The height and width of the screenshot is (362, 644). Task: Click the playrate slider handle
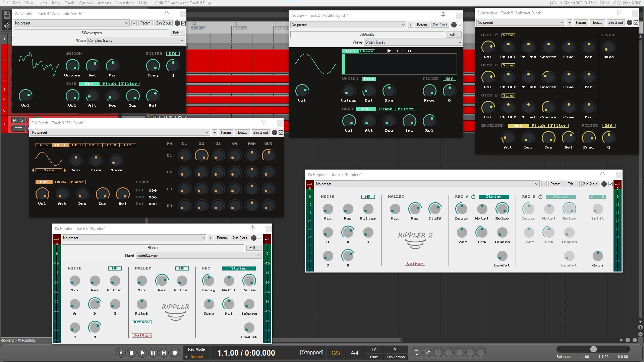click(593, 349)
